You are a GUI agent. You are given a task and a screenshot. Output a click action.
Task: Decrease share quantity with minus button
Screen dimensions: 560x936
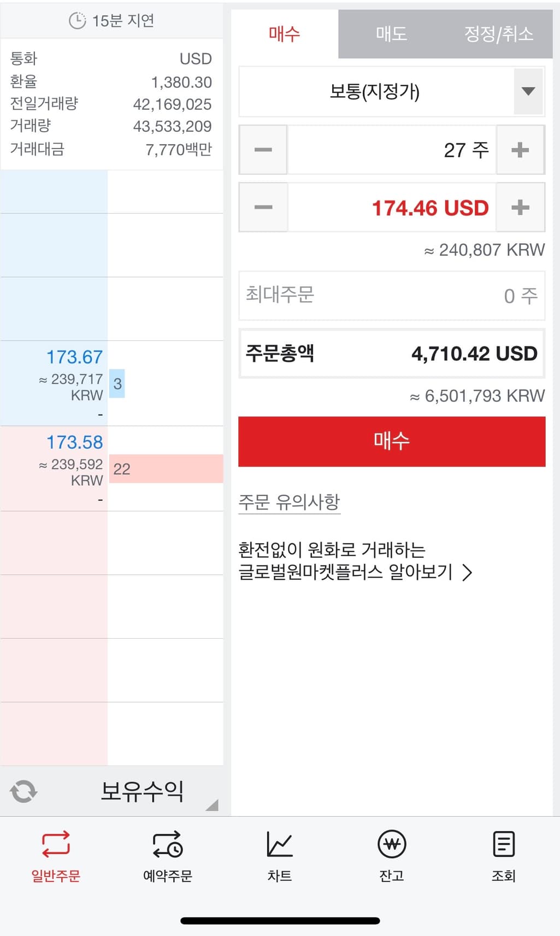pyautogui.click(x=263, y=150)
